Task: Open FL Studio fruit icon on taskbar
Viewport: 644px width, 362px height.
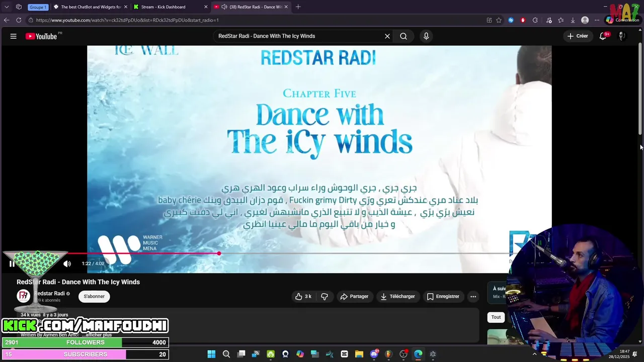Action: tap(388, 354)
